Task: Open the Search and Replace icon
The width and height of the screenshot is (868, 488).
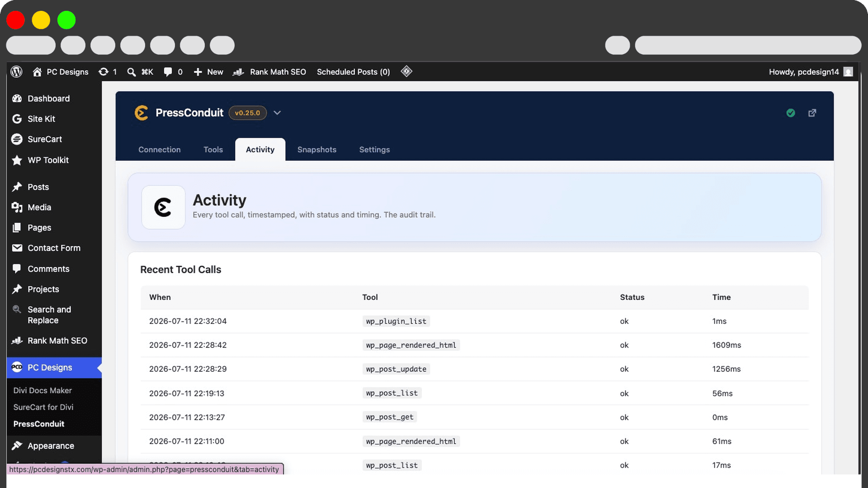Action: (x=17, y=310)
